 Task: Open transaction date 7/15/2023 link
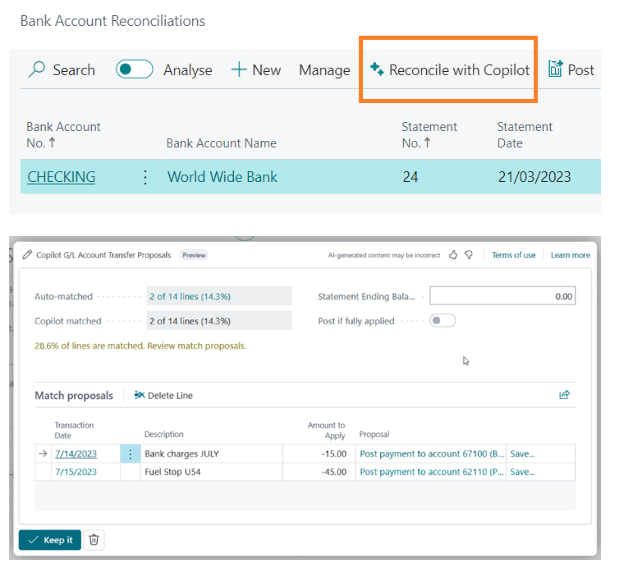click(76, 472)
